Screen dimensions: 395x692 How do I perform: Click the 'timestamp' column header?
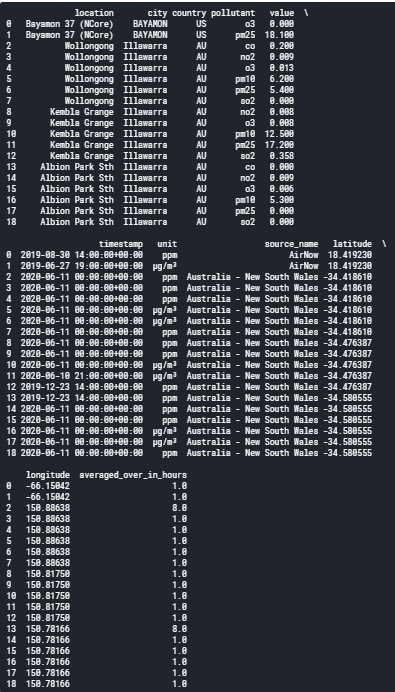(121, 244)
